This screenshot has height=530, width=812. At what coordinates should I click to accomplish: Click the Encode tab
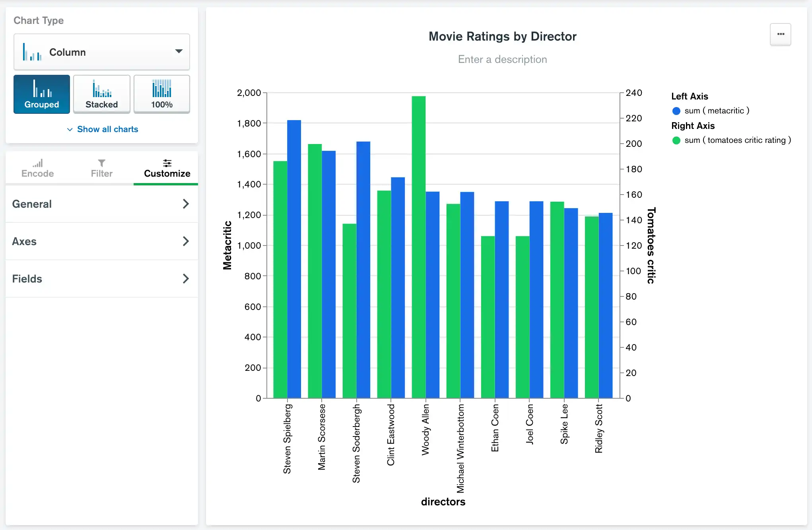(37, 168)
